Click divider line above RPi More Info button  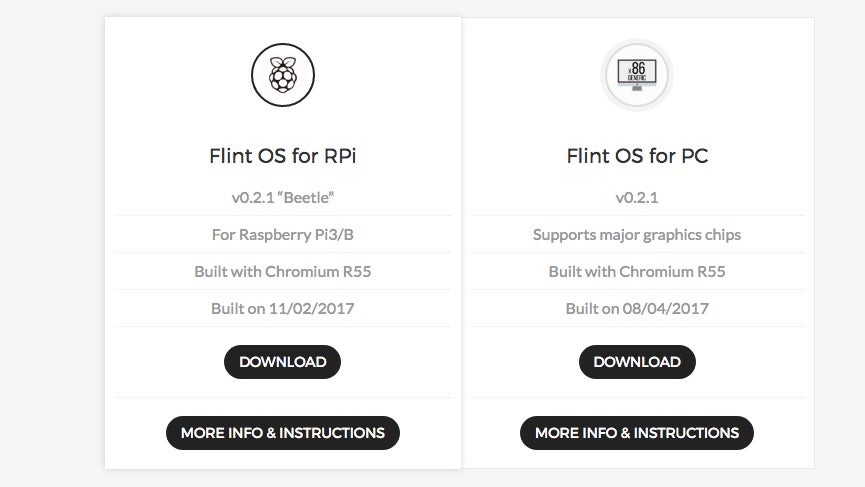click(x=283, y=397)
